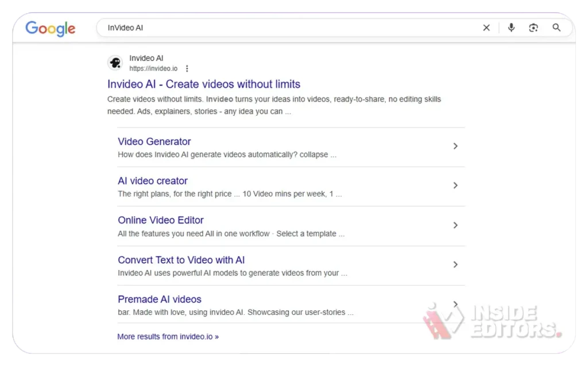The width and height of the screenshot is (588, 366).
Task: Click the snippet starting 'Create videos without limits. Invideo turns'
Action: pos(274,105)
